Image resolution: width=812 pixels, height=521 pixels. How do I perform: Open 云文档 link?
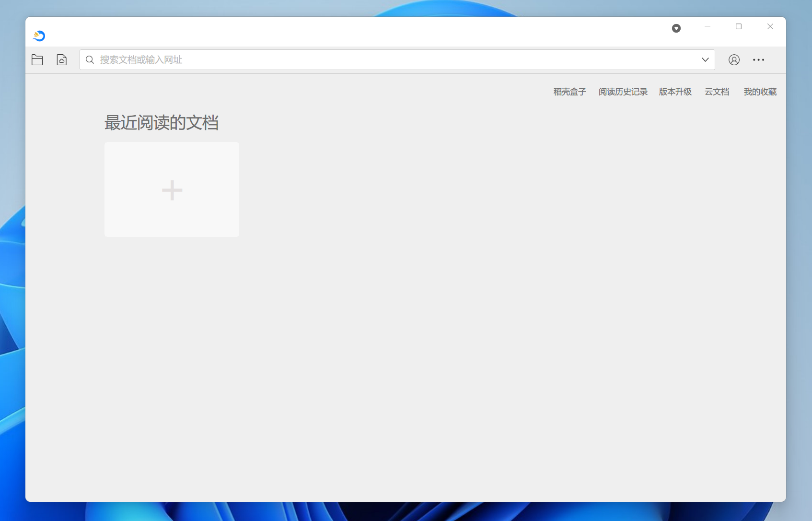(x=717, y=92)
